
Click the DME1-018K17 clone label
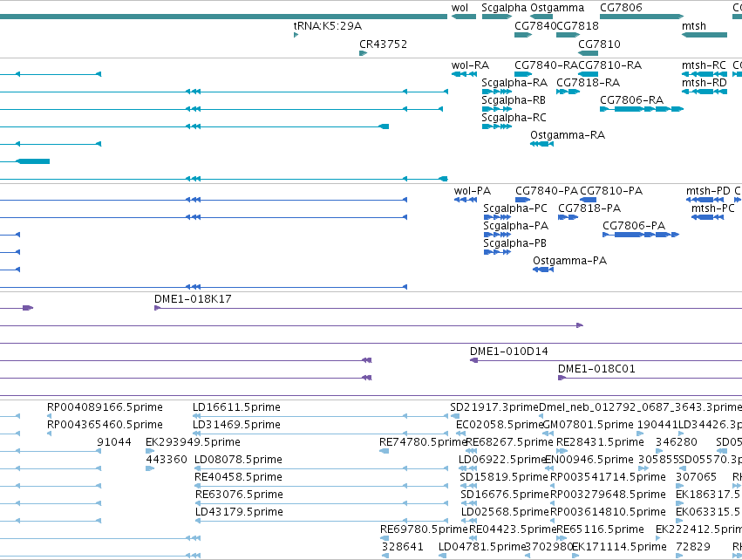point(193,299)
